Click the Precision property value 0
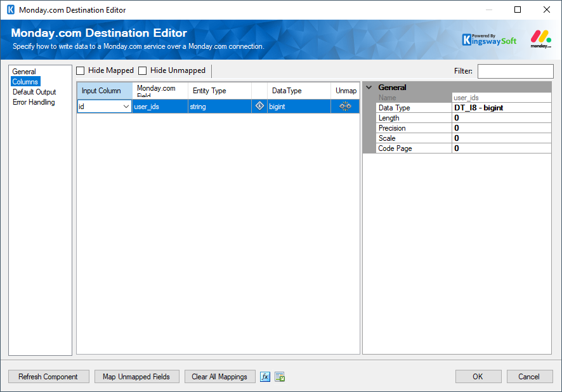This screenshot has height=392, width=562. pos(502,128)
